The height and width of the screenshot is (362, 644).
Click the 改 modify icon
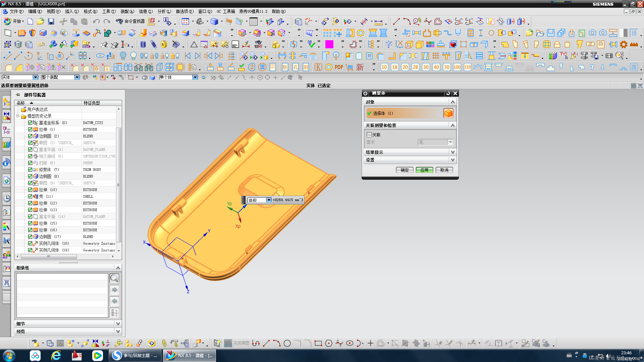pos(634,67)
